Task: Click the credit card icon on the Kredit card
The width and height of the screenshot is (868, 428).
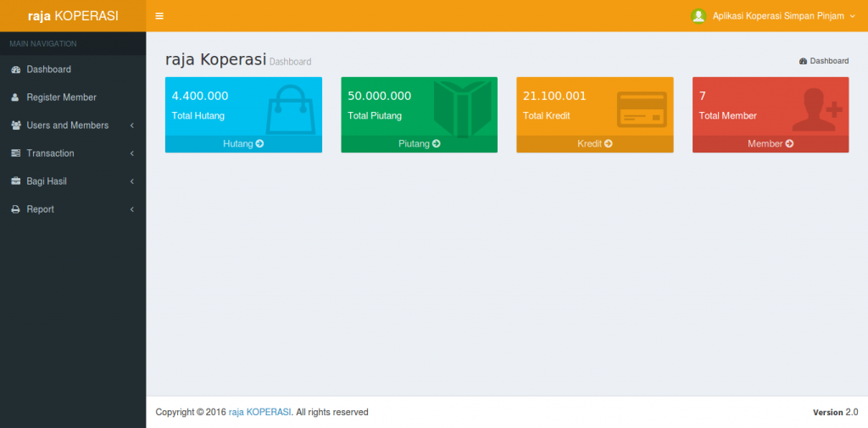Action: coord(643,109)
